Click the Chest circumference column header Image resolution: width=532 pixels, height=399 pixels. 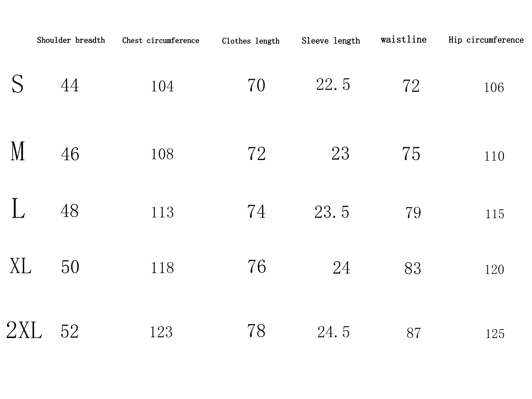(161, 40)
